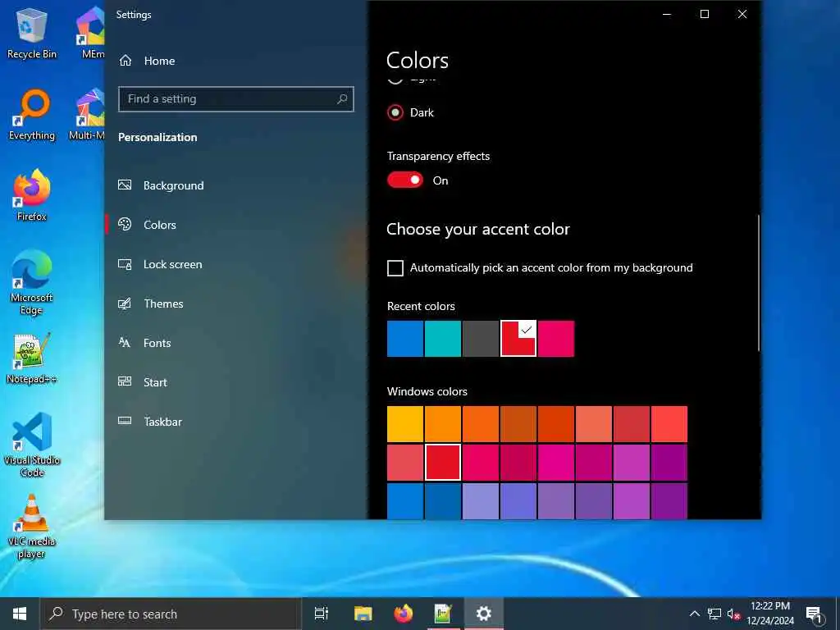The height and width of the screenshot is (630, 840).
Task: Open the network status tray icon
Action: pyautogui.click(x=714, y=614)
